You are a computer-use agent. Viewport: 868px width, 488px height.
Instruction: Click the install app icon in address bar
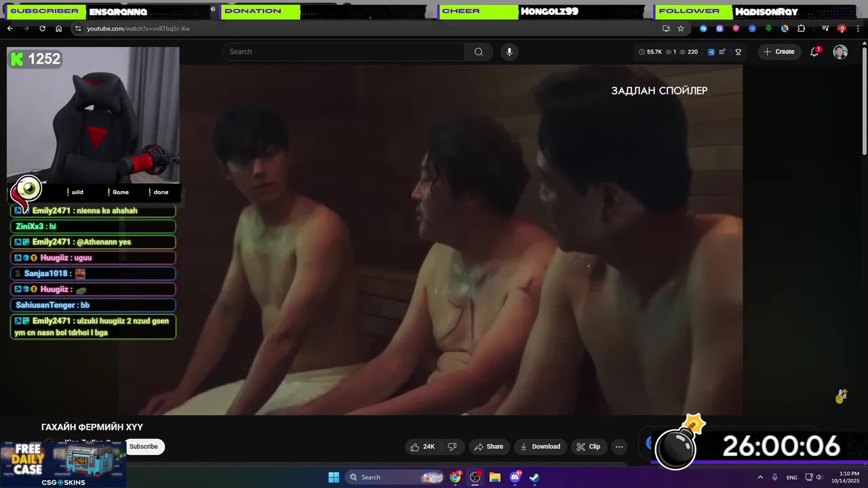(x=666, y=28)
